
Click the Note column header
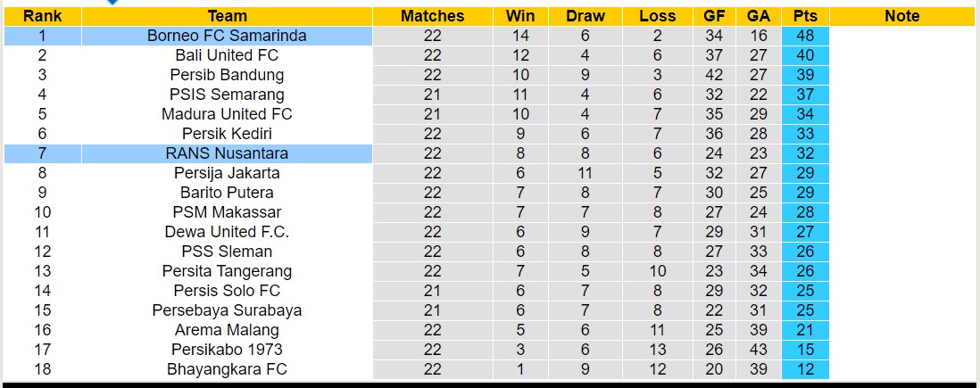pyautogui.click(x=901, y=16)
